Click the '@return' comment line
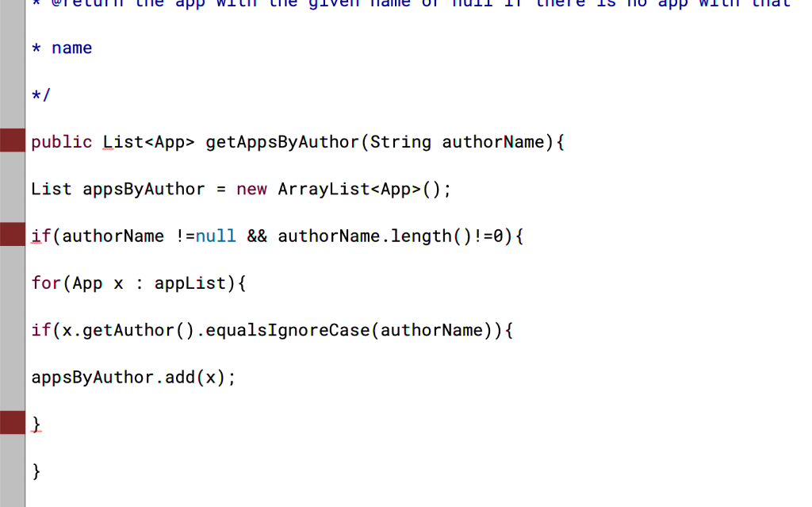This screenshot has height=507, width=812. (x=412, y=4)
